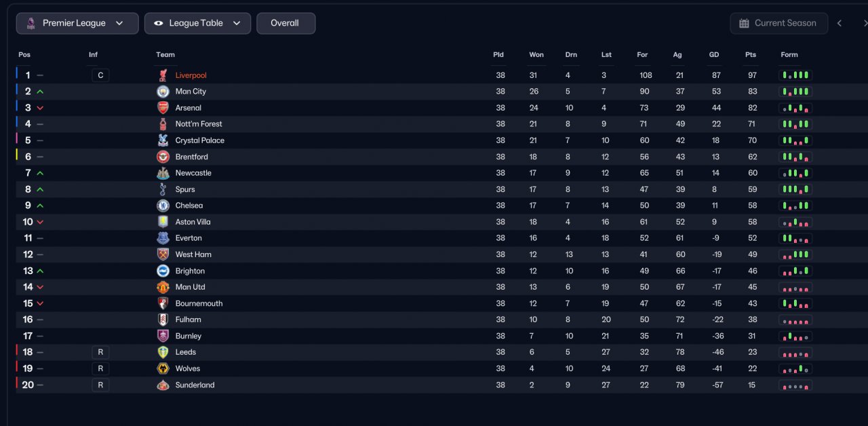Click Man City's up position change arrow
868x426 pixels.
coord(40,92)
